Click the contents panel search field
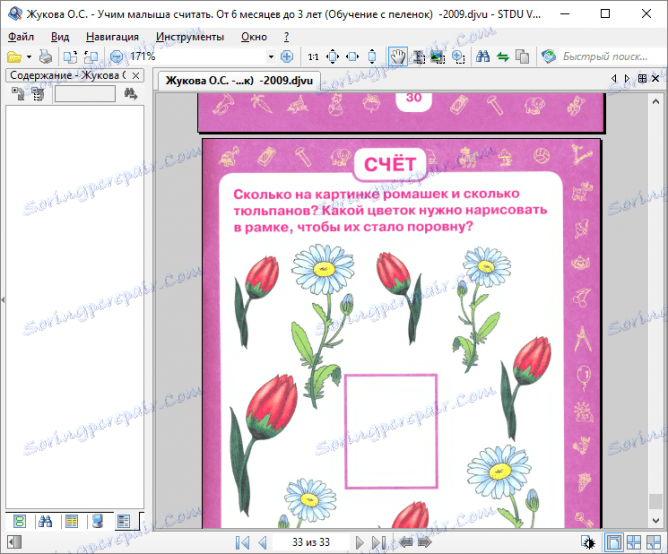This screenshot has width=668, height=554. point(85,94)
